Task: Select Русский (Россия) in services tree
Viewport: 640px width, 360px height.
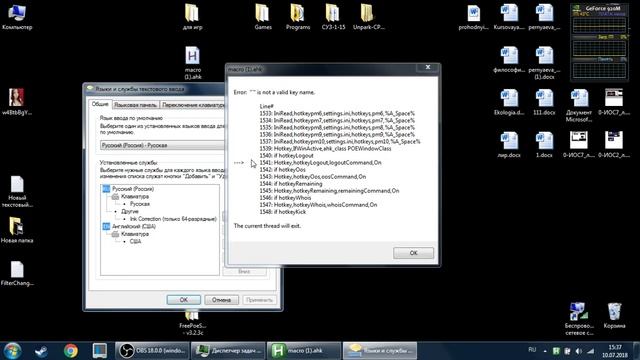Action: click(x=133, y=189)
